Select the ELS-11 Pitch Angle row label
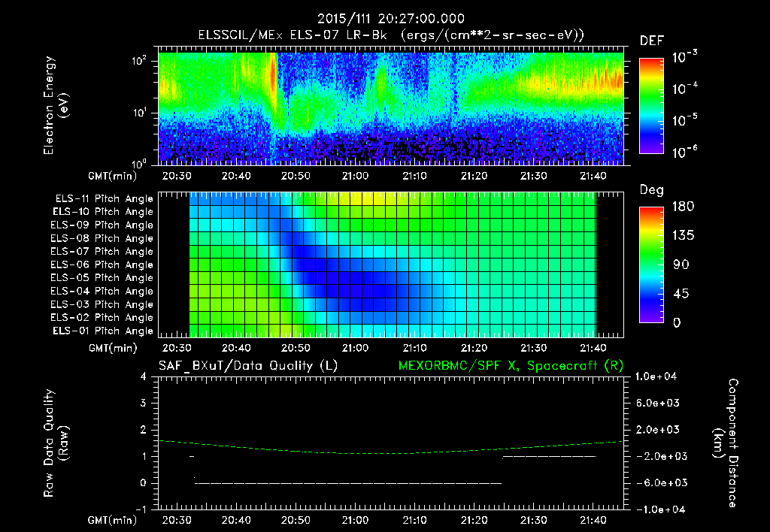770x532 pixels. pos(104,199)
